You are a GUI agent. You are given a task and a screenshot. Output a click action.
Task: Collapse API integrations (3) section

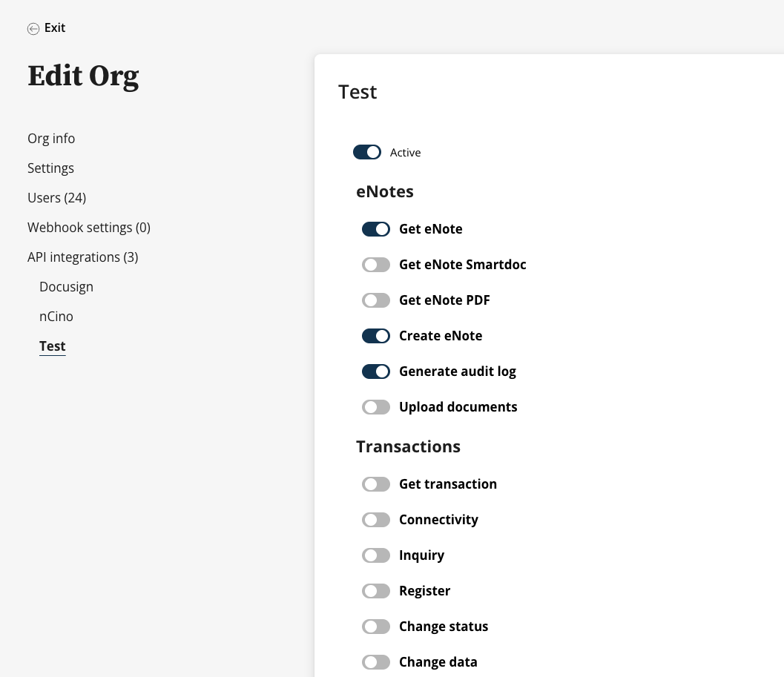click(83, 257)
